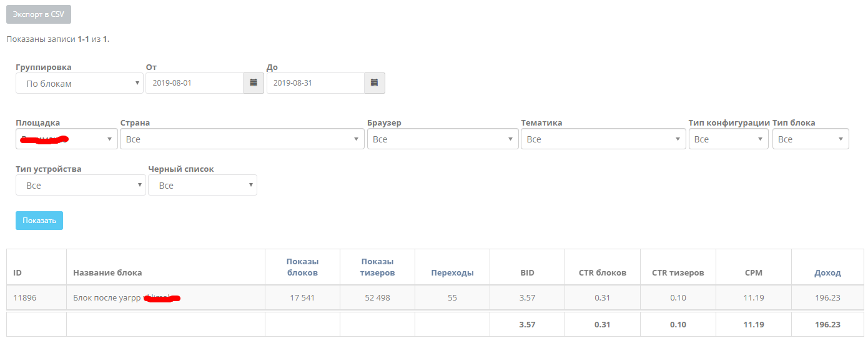This screenshot has height=348, width=868.
Task: Select the ID cell 11896
Action: tap(36, 297)
